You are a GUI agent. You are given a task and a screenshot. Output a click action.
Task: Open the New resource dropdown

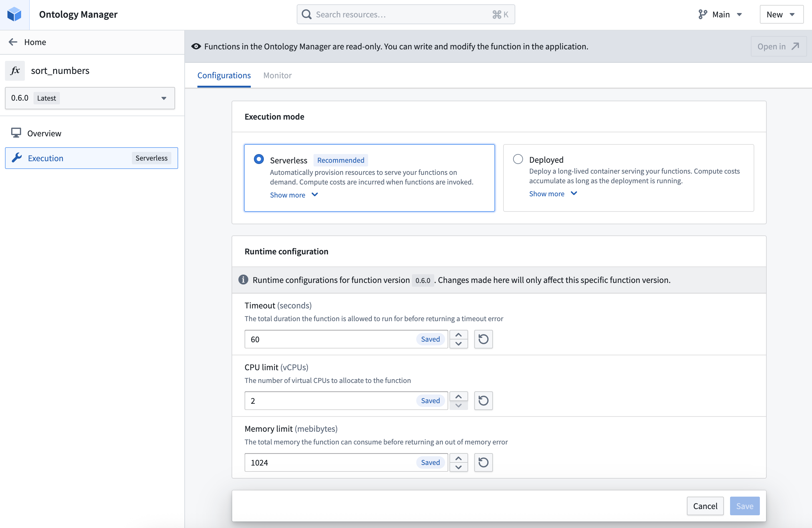pos(782,14)
